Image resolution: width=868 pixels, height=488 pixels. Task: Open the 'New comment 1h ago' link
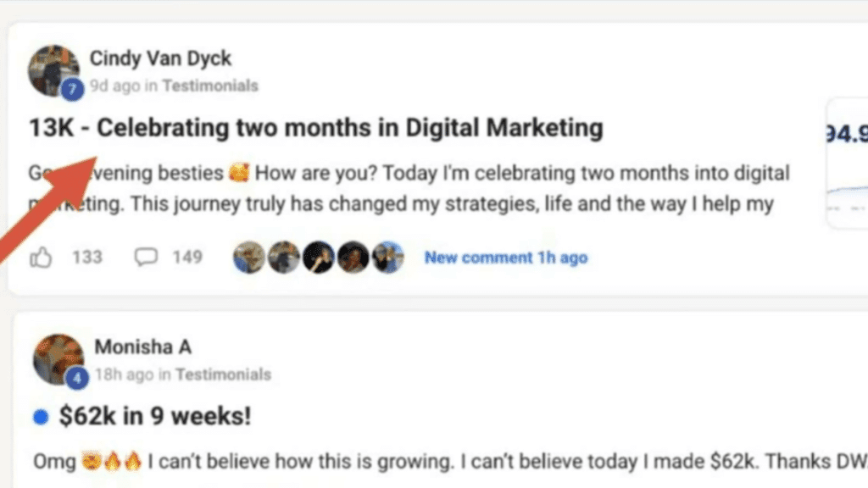(506, 257)
